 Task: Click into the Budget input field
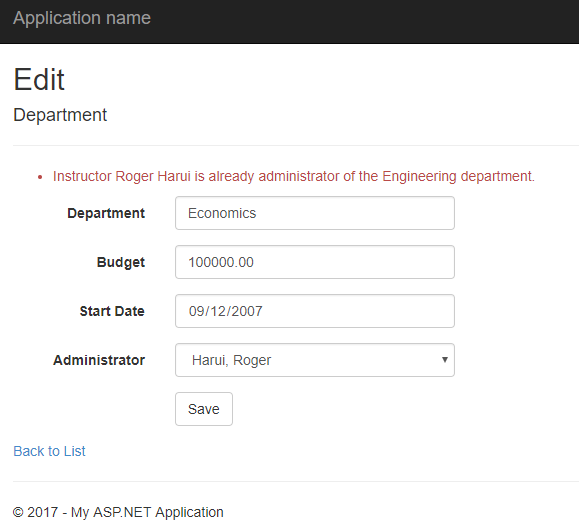pos(315,262)
